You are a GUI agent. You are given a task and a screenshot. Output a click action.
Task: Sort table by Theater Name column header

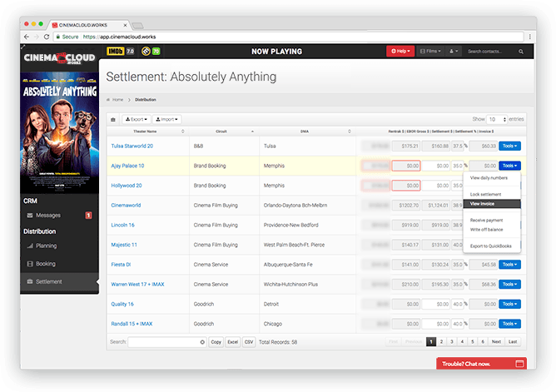click(145, 131)
